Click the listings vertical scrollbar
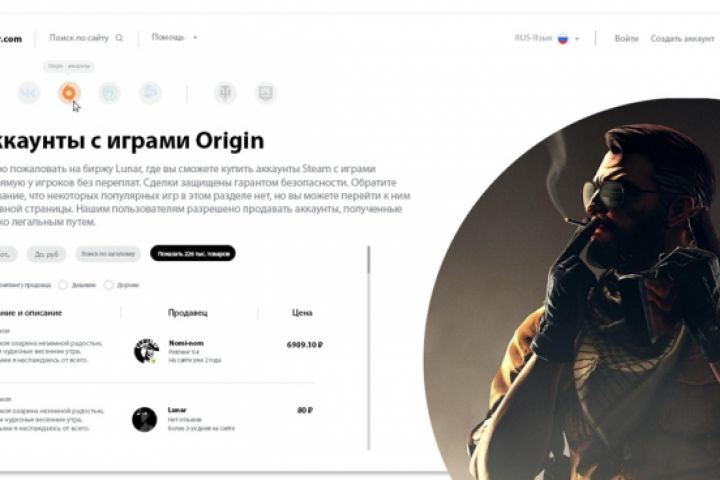The height and width of the screenshot is (480, 720). pos(369,348)
